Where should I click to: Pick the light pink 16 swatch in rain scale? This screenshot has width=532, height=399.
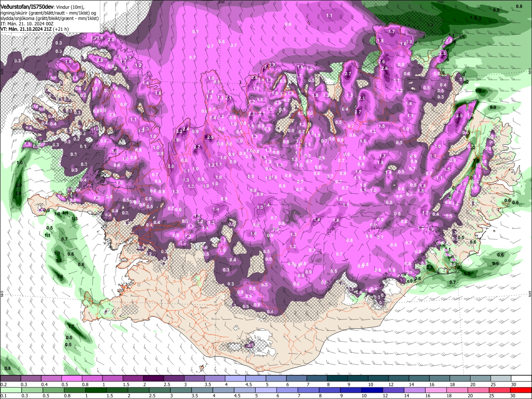pyautogui.click(x=436, y=390)
